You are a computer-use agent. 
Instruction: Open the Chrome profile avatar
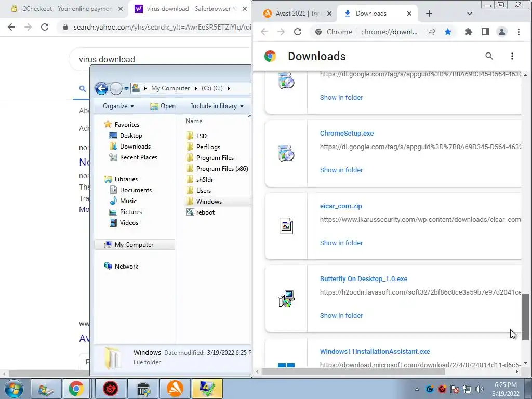[501, 32]
